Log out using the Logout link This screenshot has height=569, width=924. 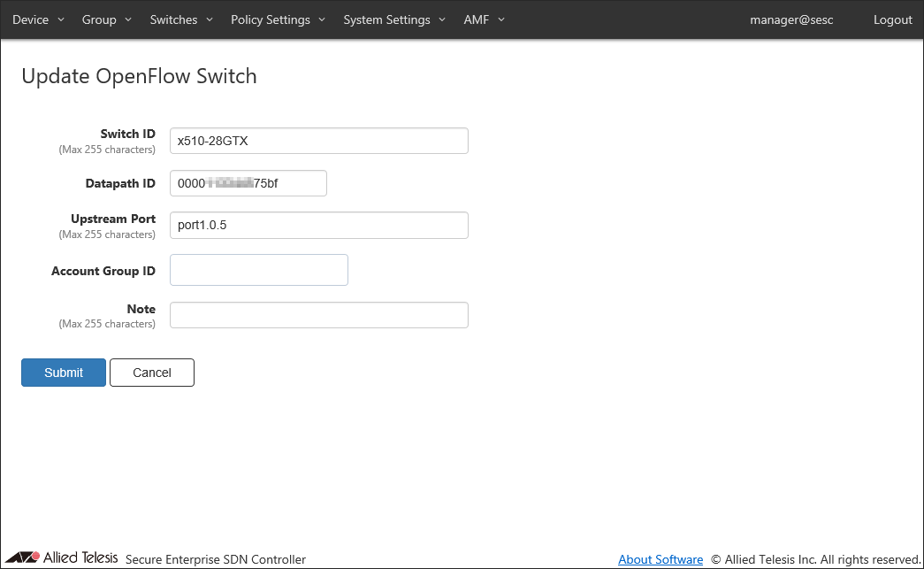(x=892, y=19)
